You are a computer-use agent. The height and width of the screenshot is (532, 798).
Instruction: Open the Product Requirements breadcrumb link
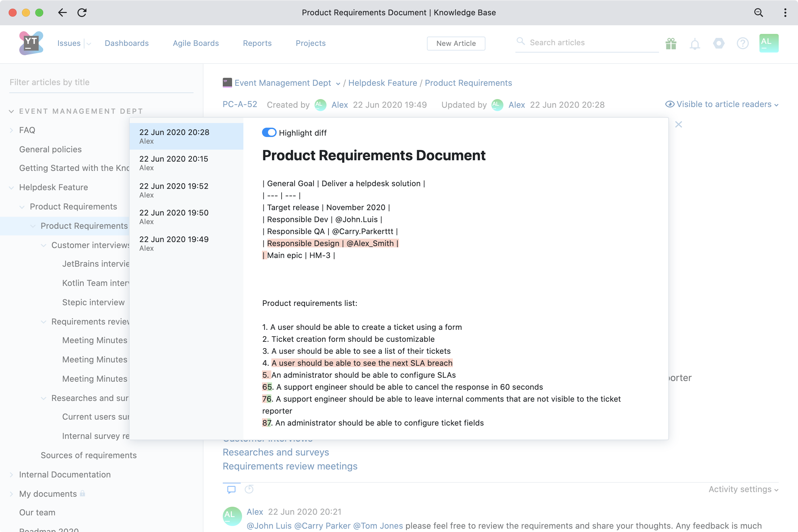pos(468,83)
